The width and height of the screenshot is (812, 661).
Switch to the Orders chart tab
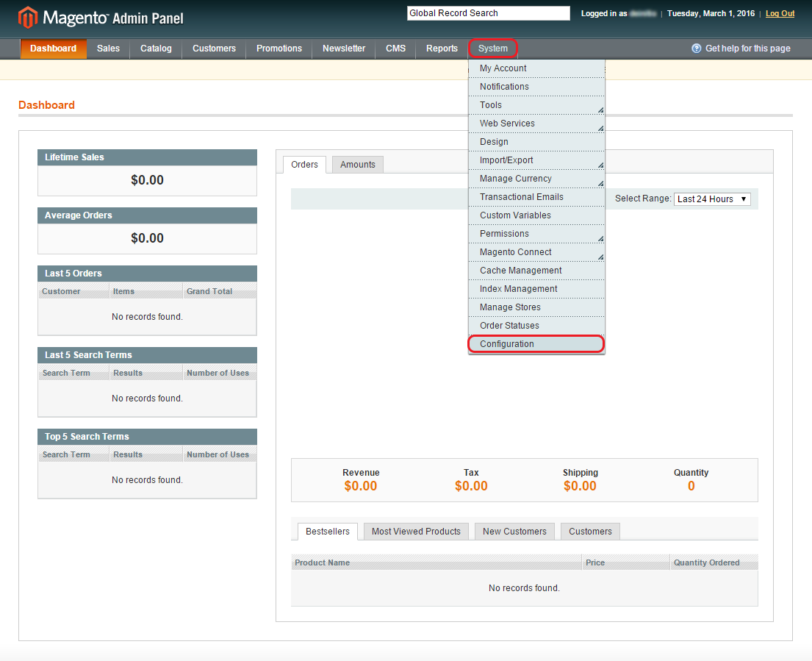click(x=304, y=165)
